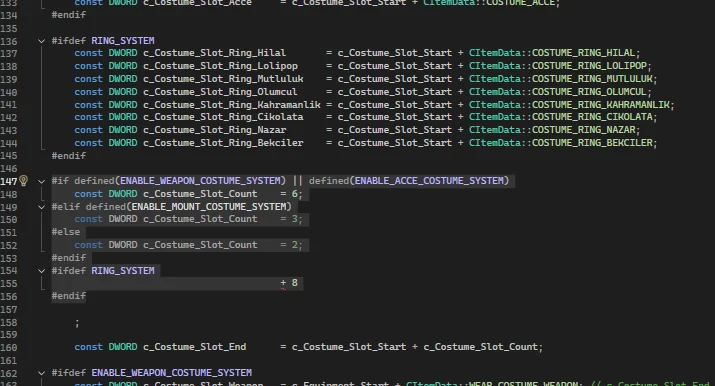715x386 pixels.
Task: Click c_Costume_Slot_Count at end of line 160
Action: [x=481, y=347]
